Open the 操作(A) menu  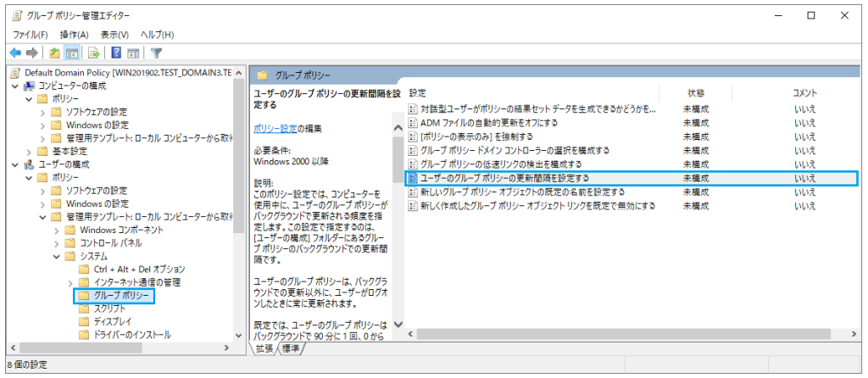75,34
